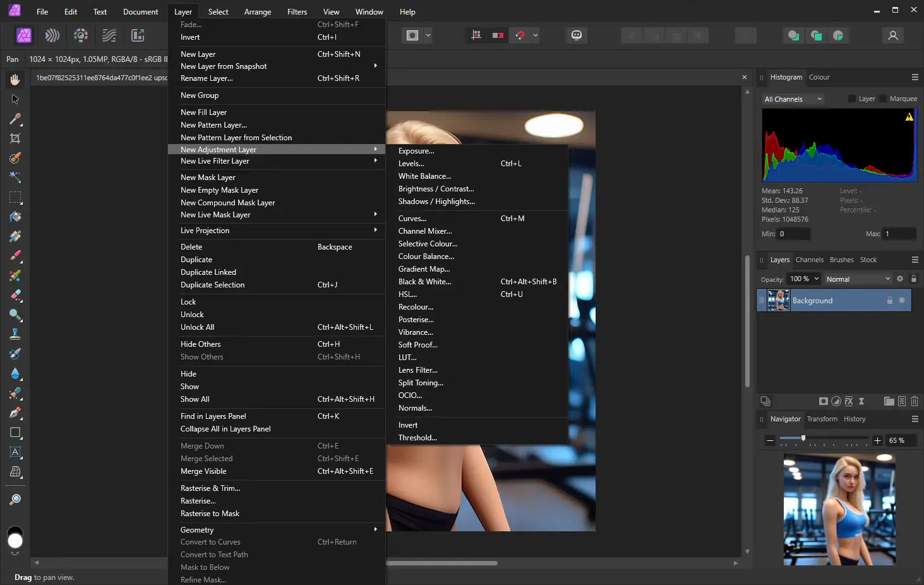Delete layer using the trash icon
The width and height of the screenshot is (924, 585).
coord(915,401)
